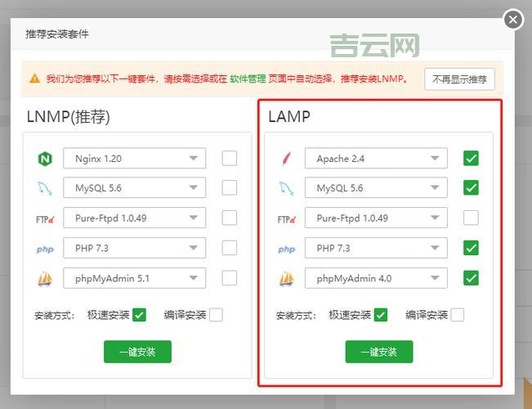
Task: Click the Apache feather icon in LAMP
Action: click(286, 159)
